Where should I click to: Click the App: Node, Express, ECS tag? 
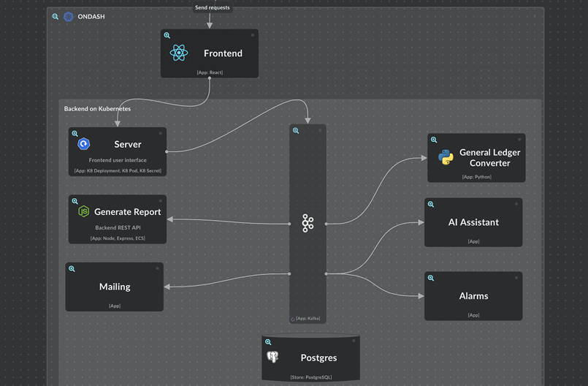click(118, 238)
